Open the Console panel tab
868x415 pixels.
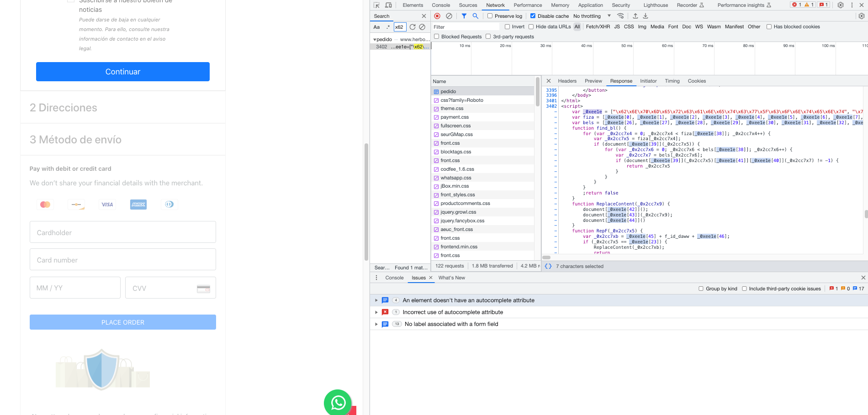(x=441, y=5)
